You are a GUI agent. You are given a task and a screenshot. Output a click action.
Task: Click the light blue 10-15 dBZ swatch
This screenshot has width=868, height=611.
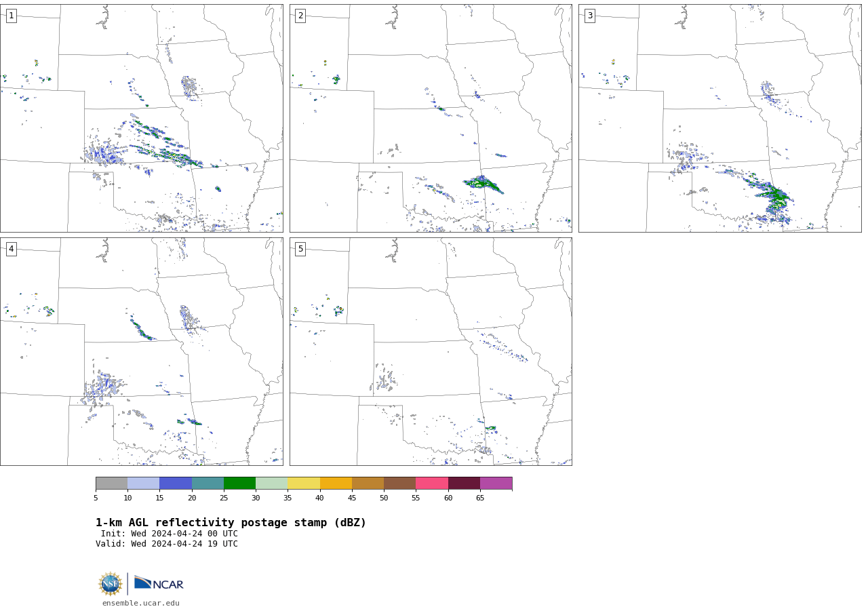(x=143, y=484)
